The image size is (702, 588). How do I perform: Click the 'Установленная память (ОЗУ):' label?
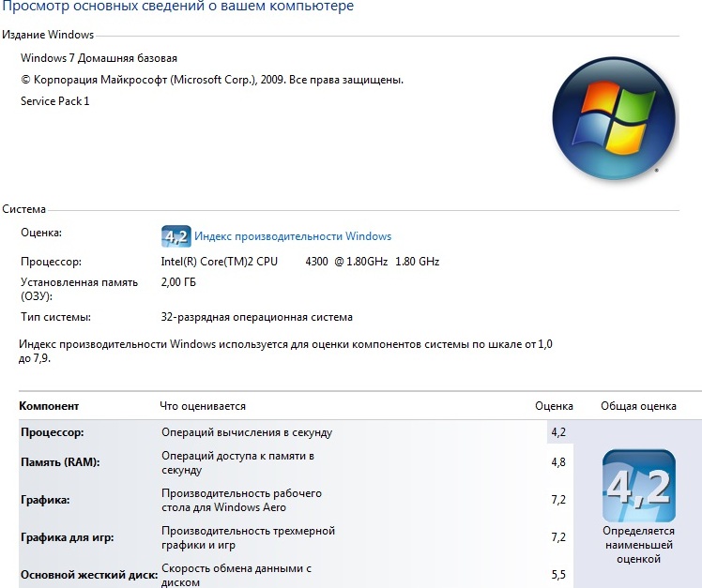pyautogui.click(x=79, y=290)
